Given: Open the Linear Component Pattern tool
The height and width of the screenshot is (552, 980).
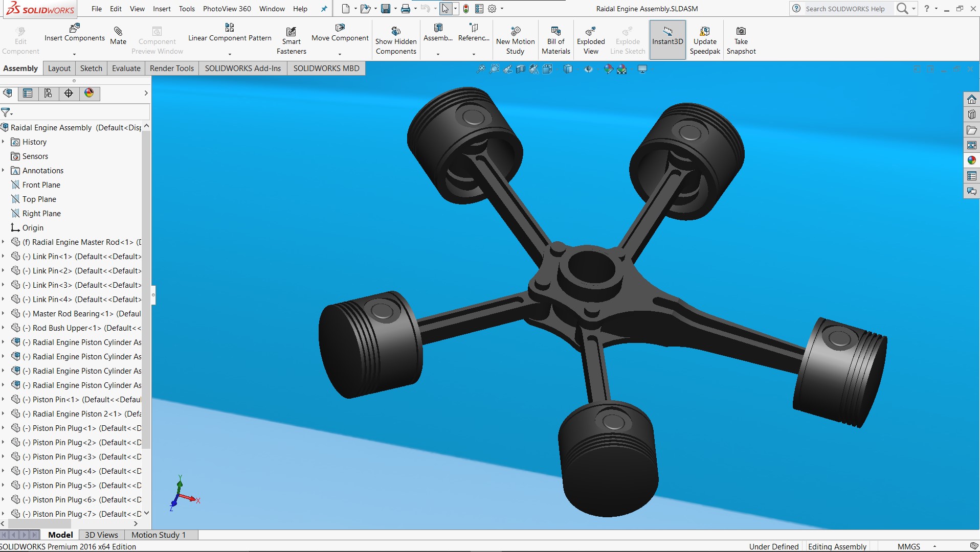Looking at the screenshot, I should click(x=230, y=33).
